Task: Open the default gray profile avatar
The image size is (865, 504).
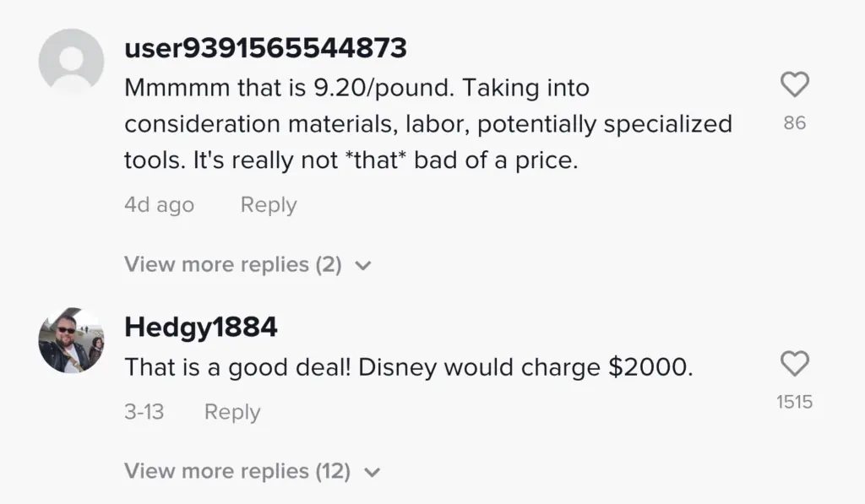Action: 72,61
